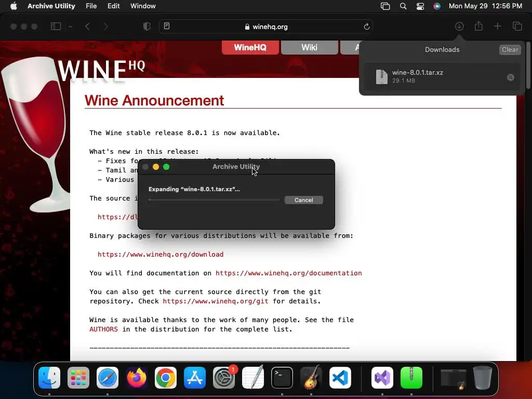
Task: Open TextEdit from the Dock
Action: coord(253,378)
